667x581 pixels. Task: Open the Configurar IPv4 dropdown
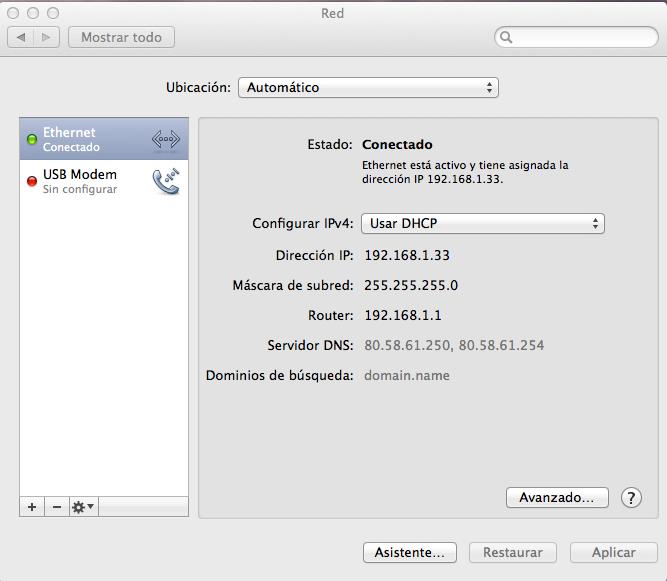coord(482,223)
